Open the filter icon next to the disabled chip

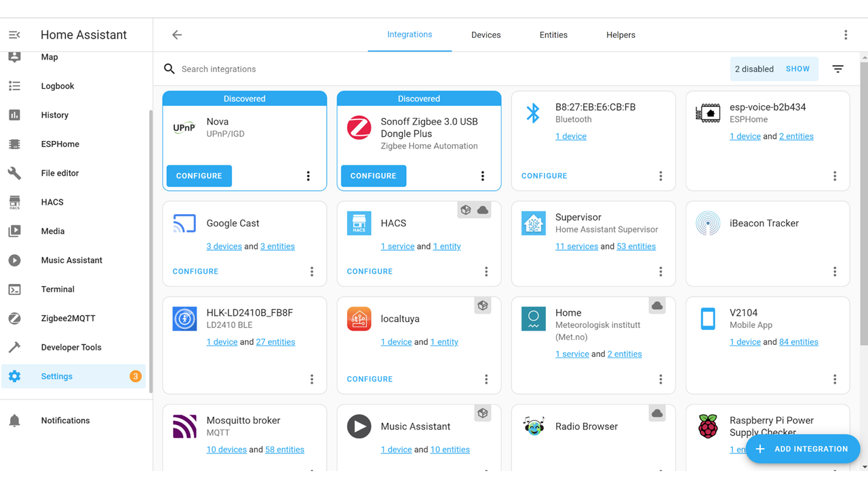838,69
